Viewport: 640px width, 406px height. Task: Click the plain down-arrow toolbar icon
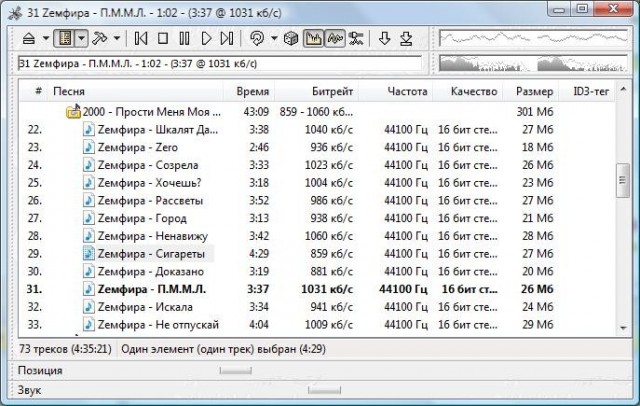tap(384, 39)
